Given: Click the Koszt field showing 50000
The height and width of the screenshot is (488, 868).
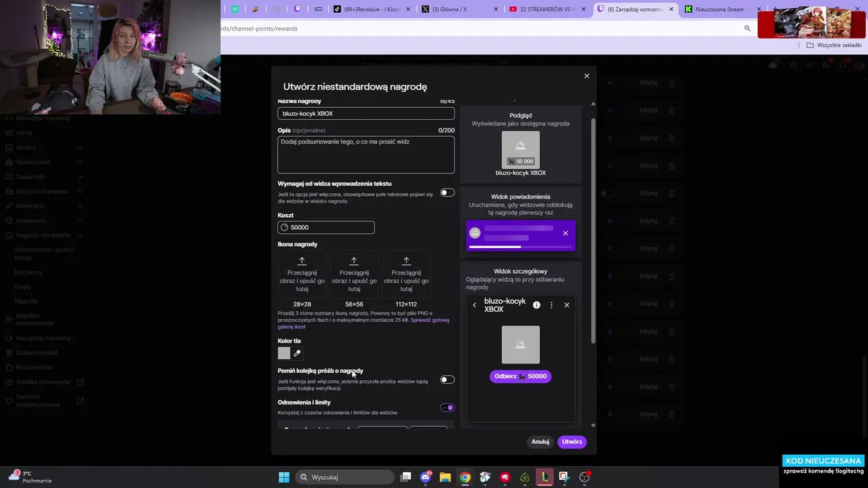Looking at the screenshot, I should tap(326, 228).
